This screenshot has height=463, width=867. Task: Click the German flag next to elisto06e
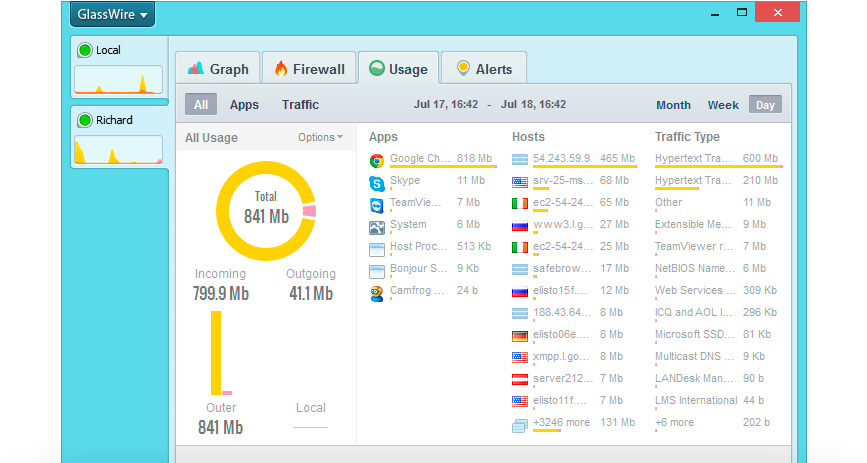[520, 336]
